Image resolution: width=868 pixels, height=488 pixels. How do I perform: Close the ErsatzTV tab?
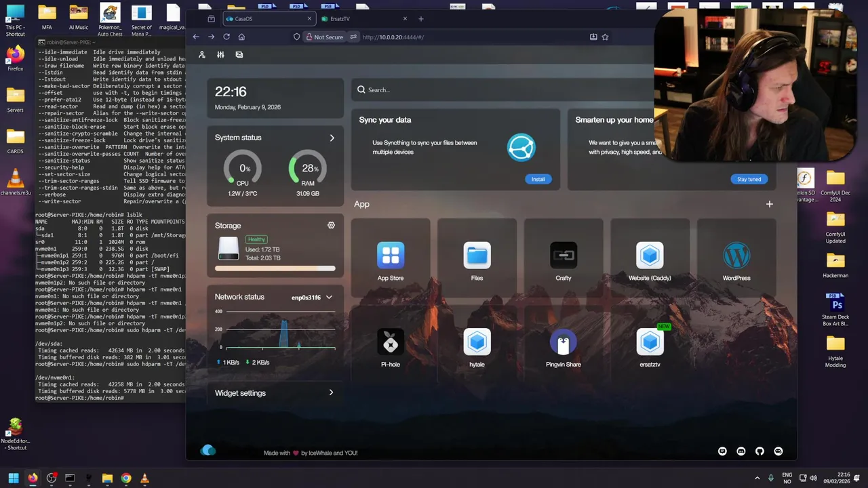(x=406, y=19)
